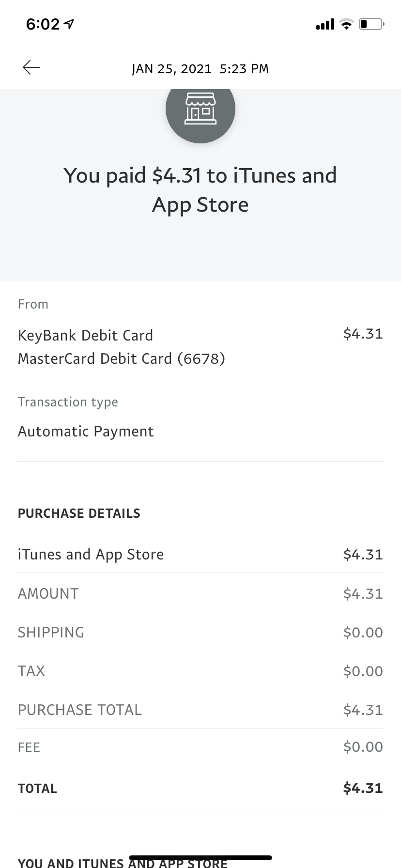Tap the cellular signal bars
This screenshot has width=401, height=868.
click(x=325, y=24)
